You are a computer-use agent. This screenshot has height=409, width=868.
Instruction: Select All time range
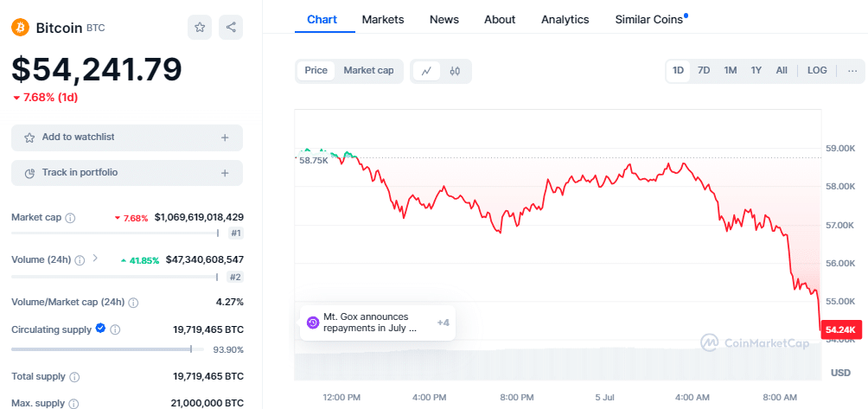(x=782, y=71)
